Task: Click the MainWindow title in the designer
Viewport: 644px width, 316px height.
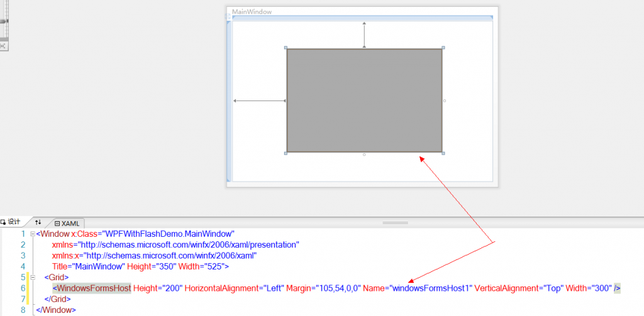Action: (252, 12)
